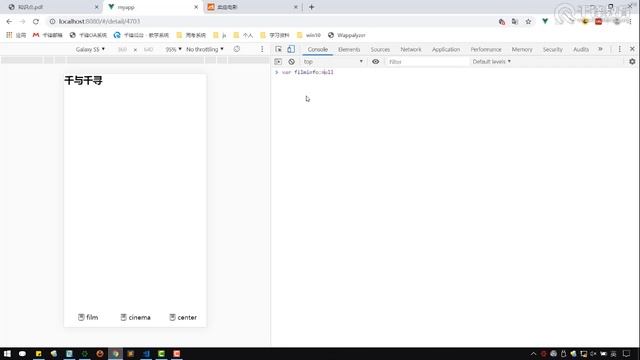This screenshot has width=640, height=360.
Task: Open Chrome from the taskbar
Action: coord(116,353)
